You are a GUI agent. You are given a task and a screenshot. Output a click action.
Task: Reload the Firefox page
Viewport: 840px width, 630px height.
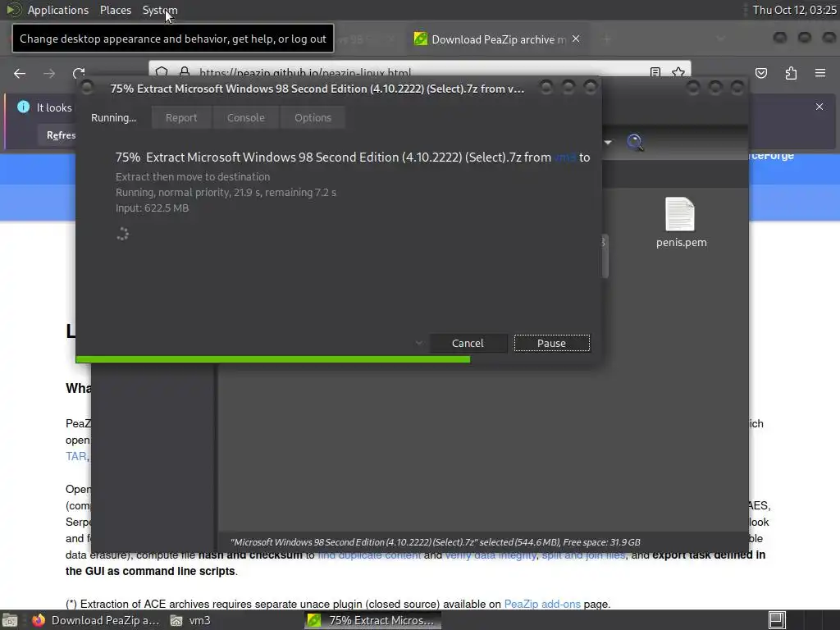(x=79, y=73)
